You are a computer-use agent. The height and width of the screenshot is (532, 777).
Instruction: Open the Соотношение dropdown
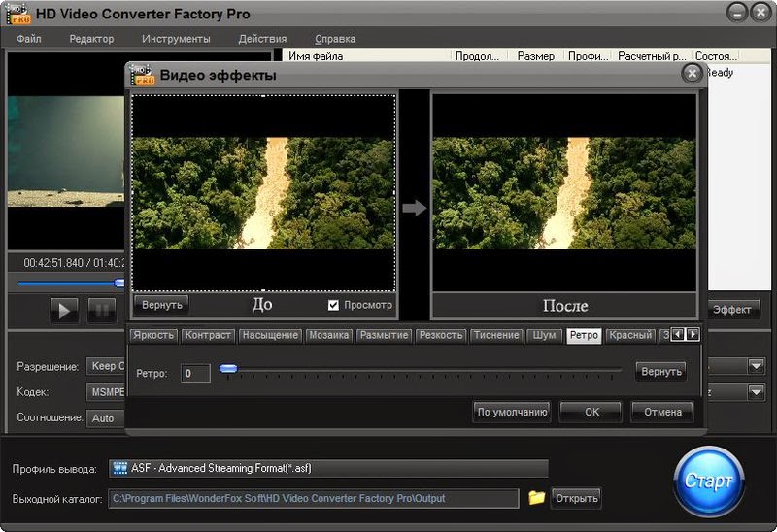pyautogui.click(x=106, y=418)
